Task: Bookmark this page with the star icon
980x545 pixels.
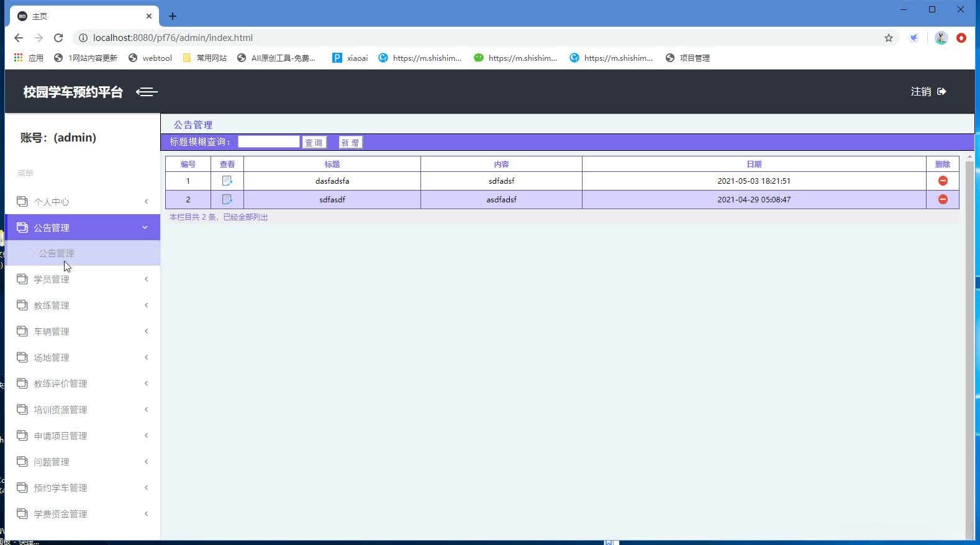Action: point(889,38)
